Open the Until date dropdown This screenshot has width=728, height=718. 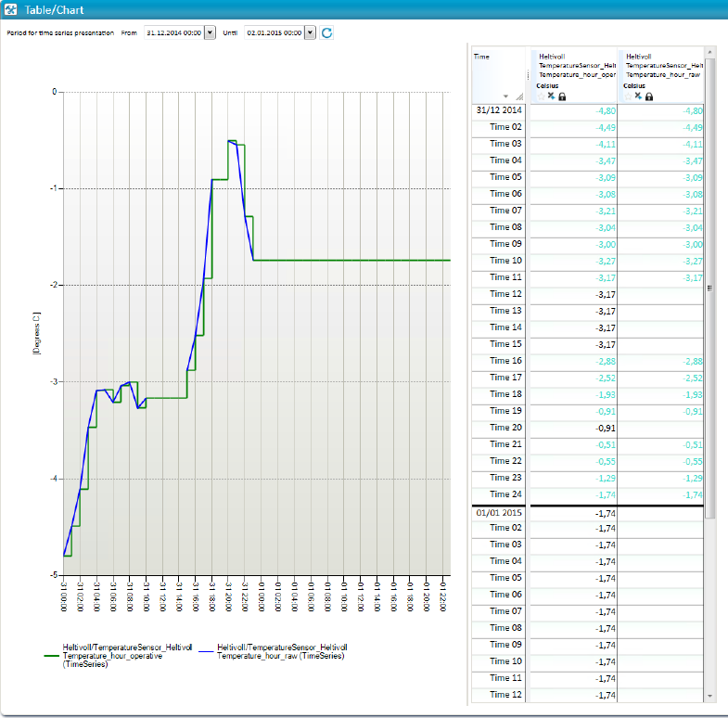pos(310,32)
